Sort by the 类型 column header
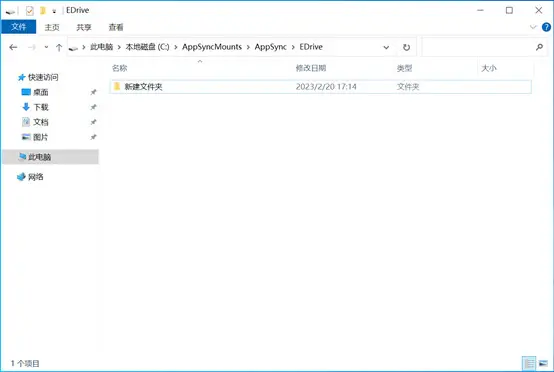This screenshot has height=372, width=554. [405, 68]
